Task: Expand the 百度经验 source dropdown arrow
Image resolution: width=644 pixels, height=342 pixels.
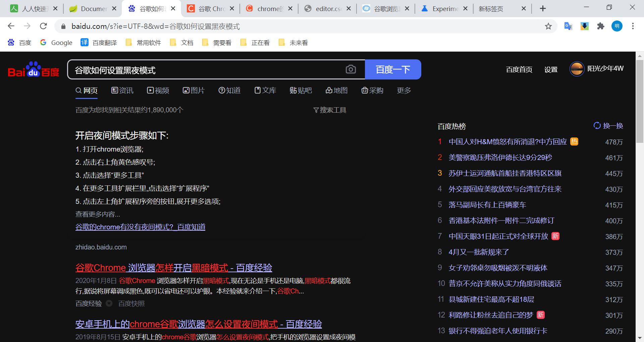Action: [x=109, y=303]
